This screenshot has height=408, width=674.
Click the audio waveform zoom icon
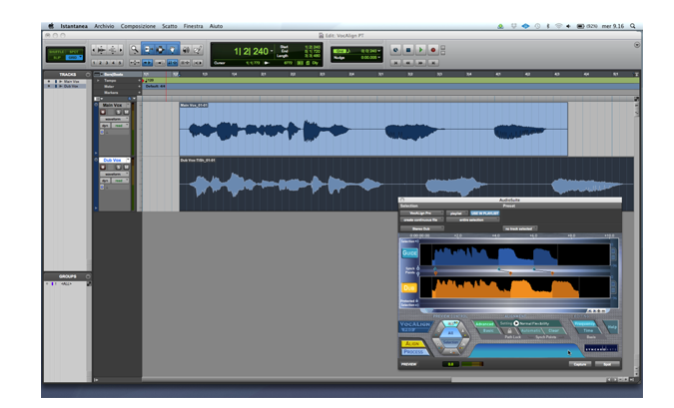101,50
